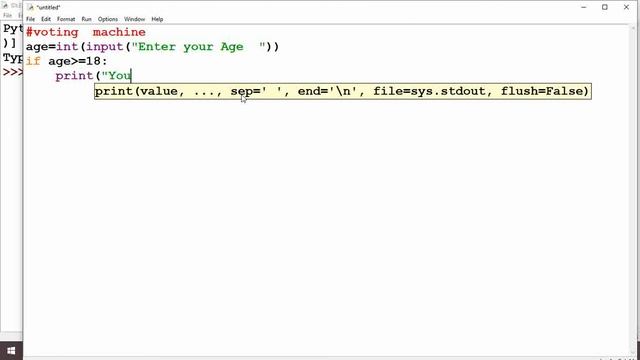
Task: Click the IDLE icon in the title bar
Action: pyautogui.click(x=30, y=7)
